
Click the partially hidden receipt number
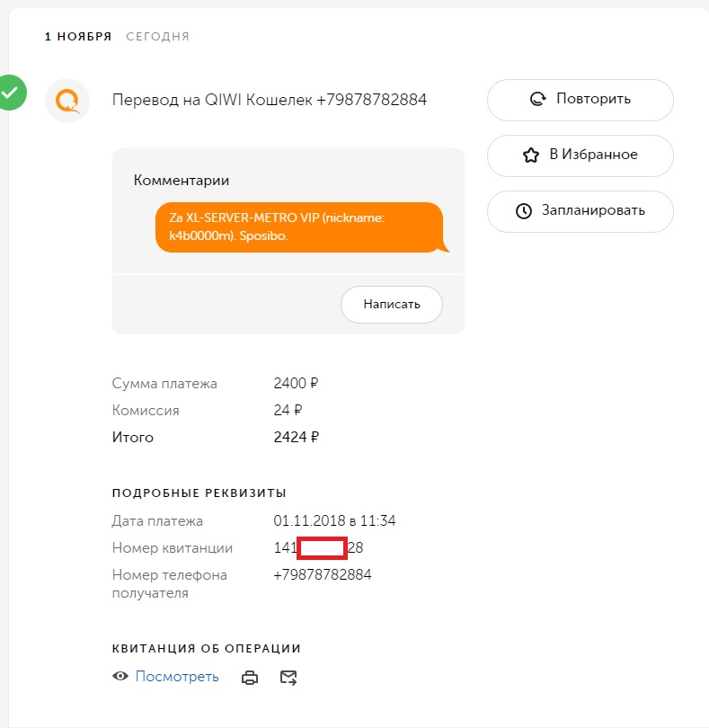318,548
